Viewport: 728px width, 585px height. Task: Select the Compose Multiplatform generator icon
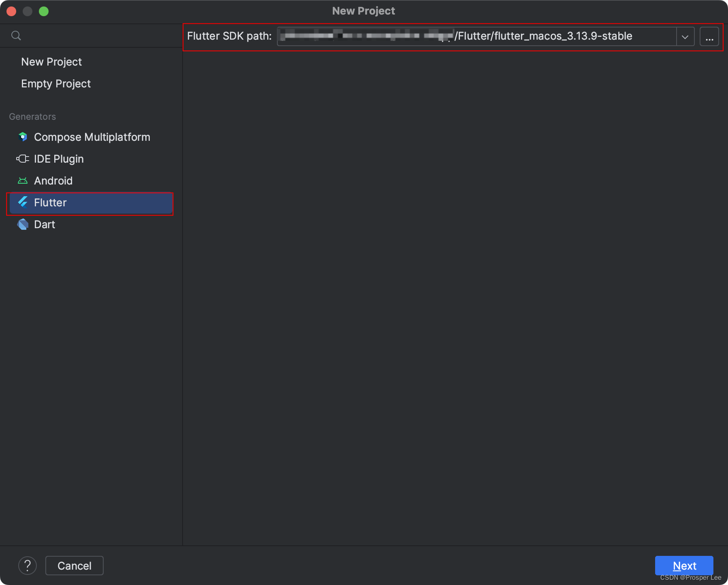point(23,137)
